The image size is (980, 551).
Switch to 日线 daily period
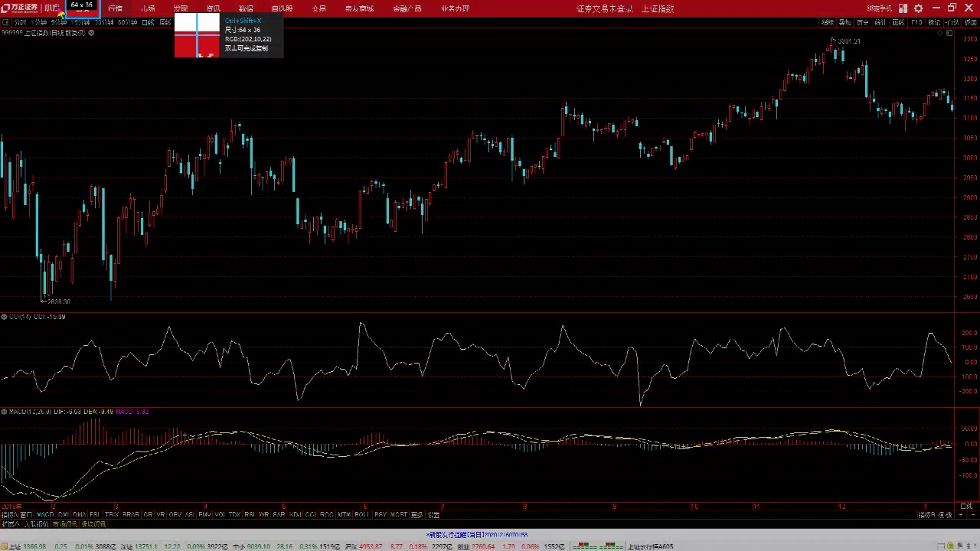coord(149,22)
